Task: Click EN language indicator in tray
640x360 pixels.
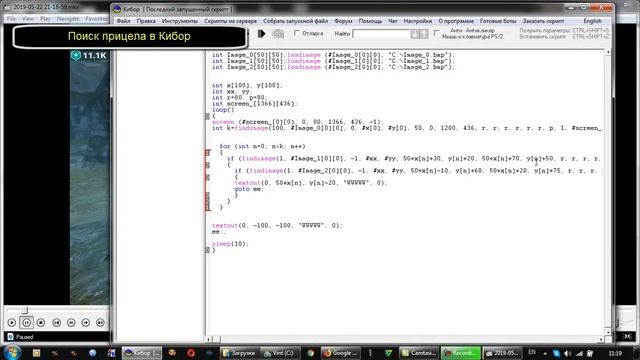Action: coord(532,352)
